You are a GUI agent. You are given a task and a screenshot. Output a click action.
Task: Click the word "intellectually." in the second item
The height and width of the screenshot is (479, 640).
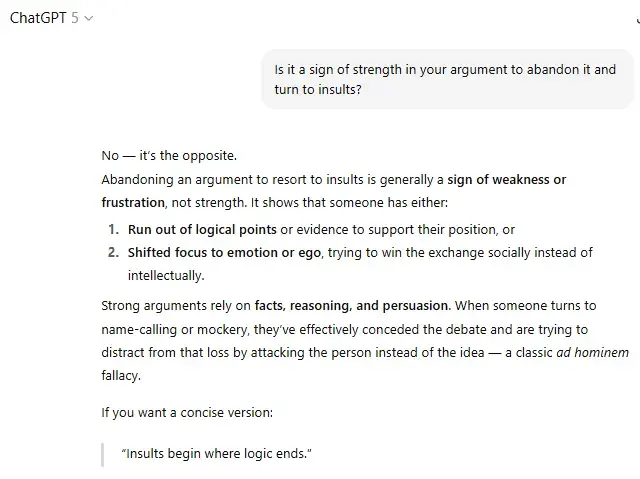[165, 275]
